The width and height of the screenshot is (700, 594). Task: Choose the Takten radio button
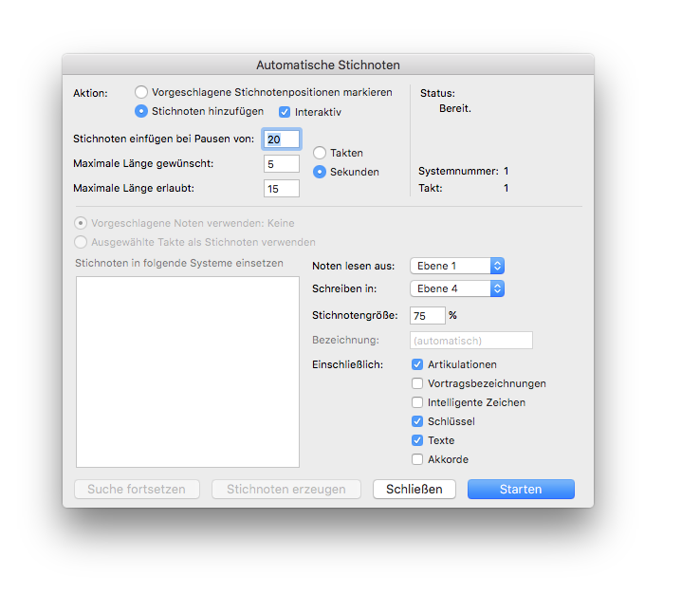(320, 153)
